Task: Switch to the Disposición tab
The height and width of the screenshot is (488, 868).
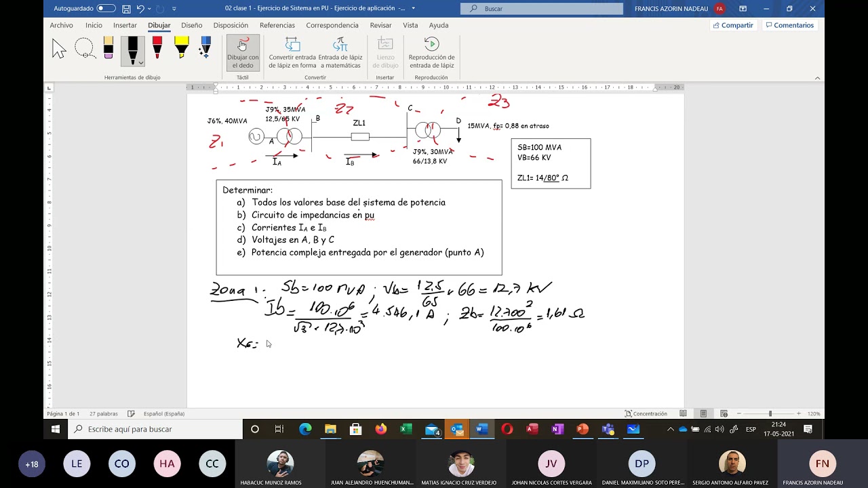Action: click(231, 25)
